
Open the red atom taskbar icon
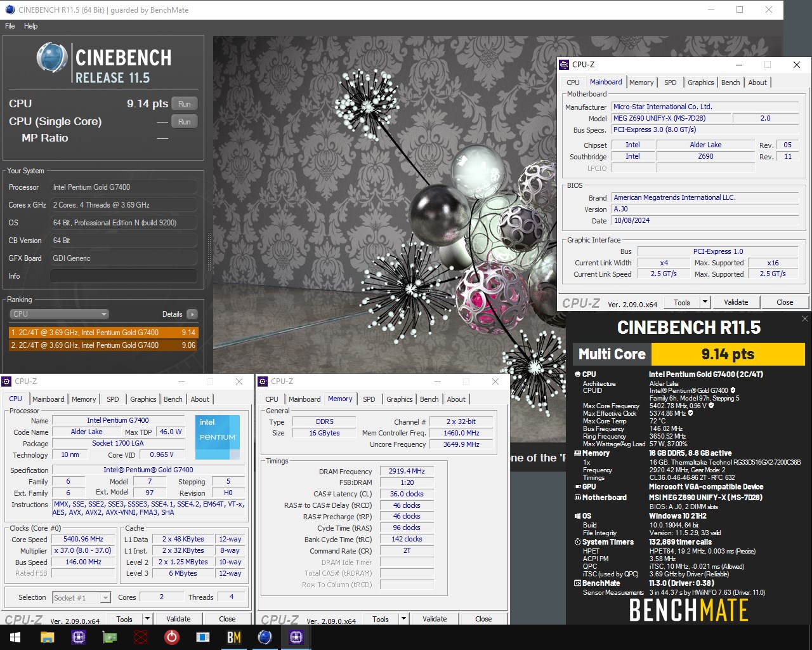coord(141,637)
